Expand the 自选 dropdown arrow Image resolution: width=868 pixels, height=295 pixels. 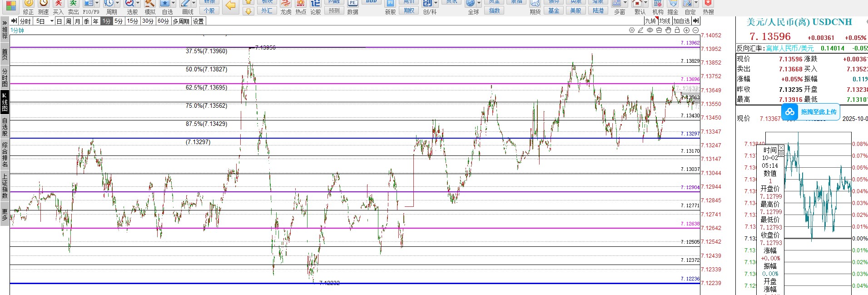173,3
